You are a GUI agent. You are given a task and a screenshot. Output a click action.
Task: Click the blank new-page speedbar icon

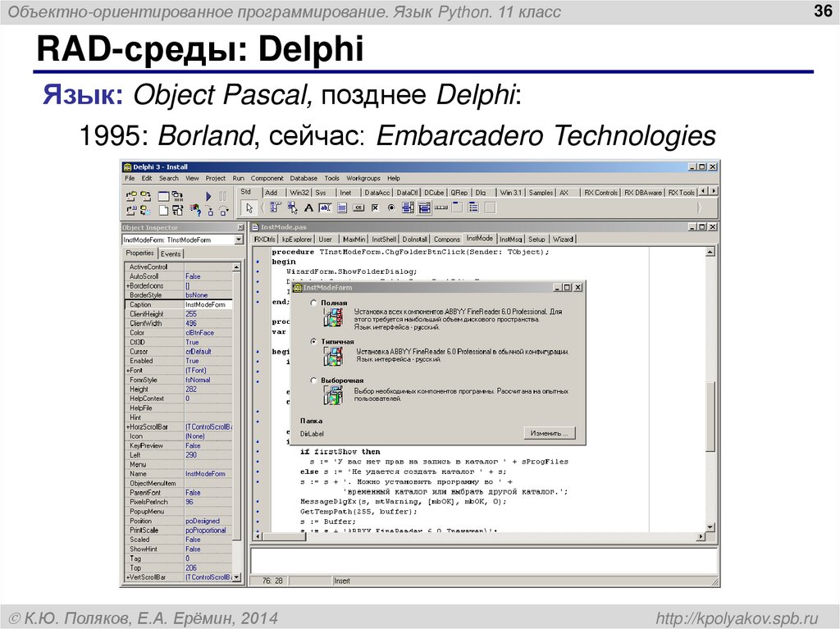coord(163,211)
